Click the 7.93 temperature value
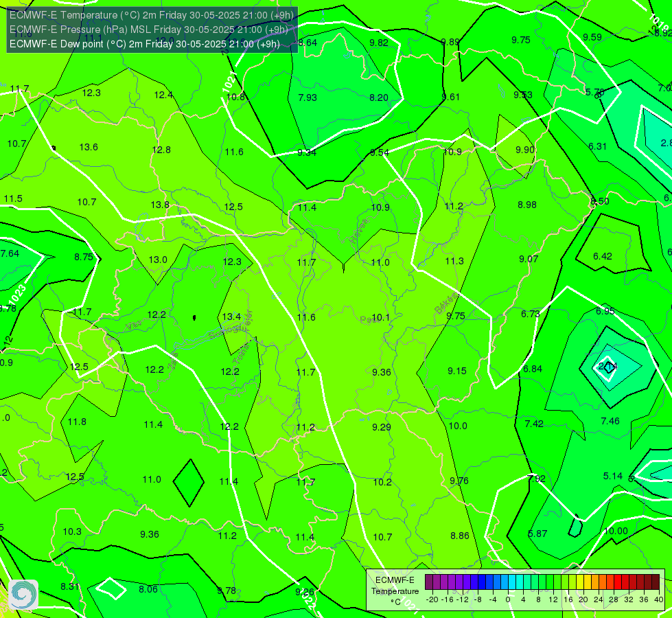The height and width of the screenshot is (618, 672). pos(308,98)
